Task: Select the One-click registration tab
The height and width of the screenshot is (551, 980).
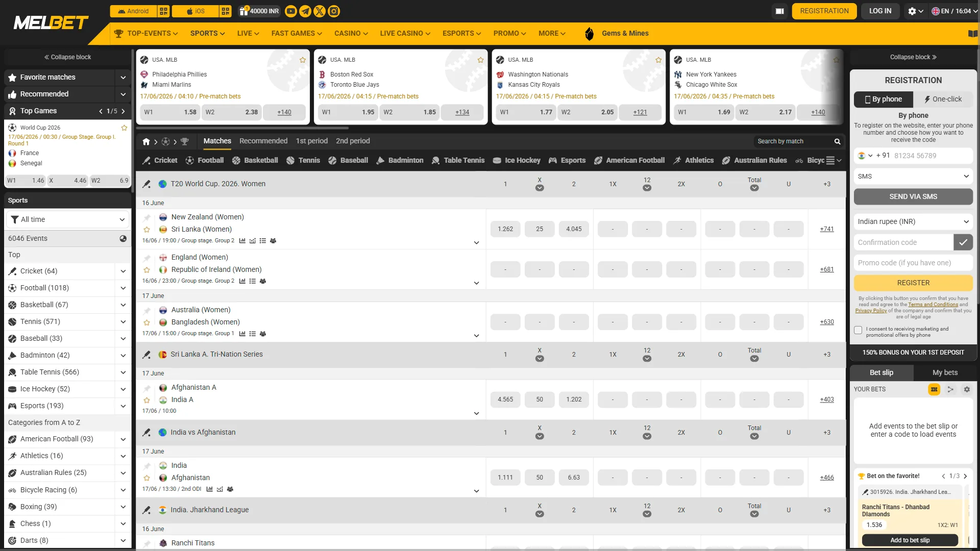Action: [x=943, y=99]
